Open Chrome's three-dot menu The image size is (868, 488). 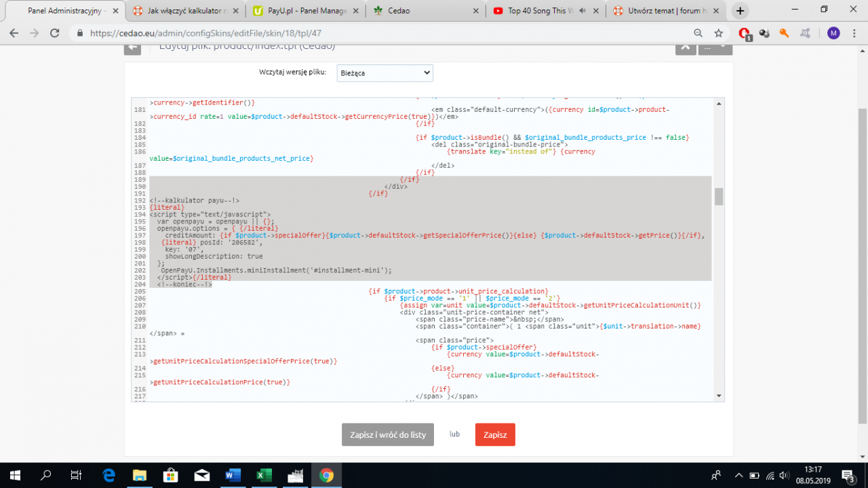[x=854, y=33]
